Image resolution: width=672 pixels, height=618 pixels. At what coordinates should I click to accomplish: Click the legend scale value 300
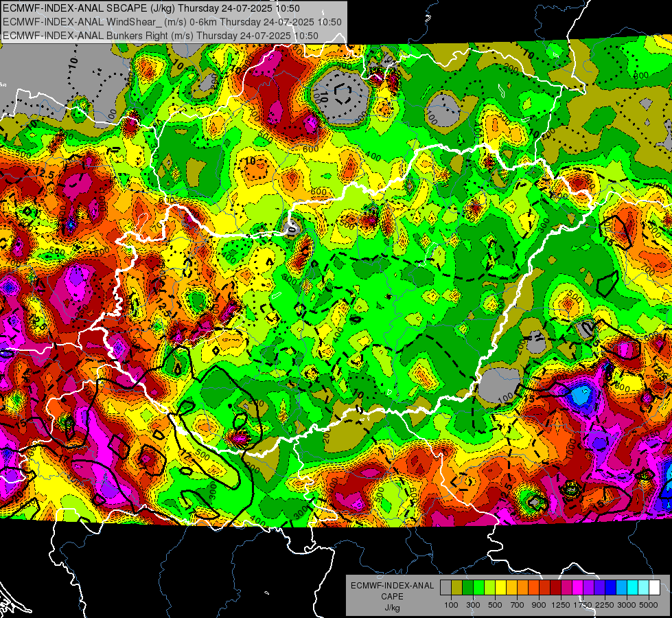(473, 605)
